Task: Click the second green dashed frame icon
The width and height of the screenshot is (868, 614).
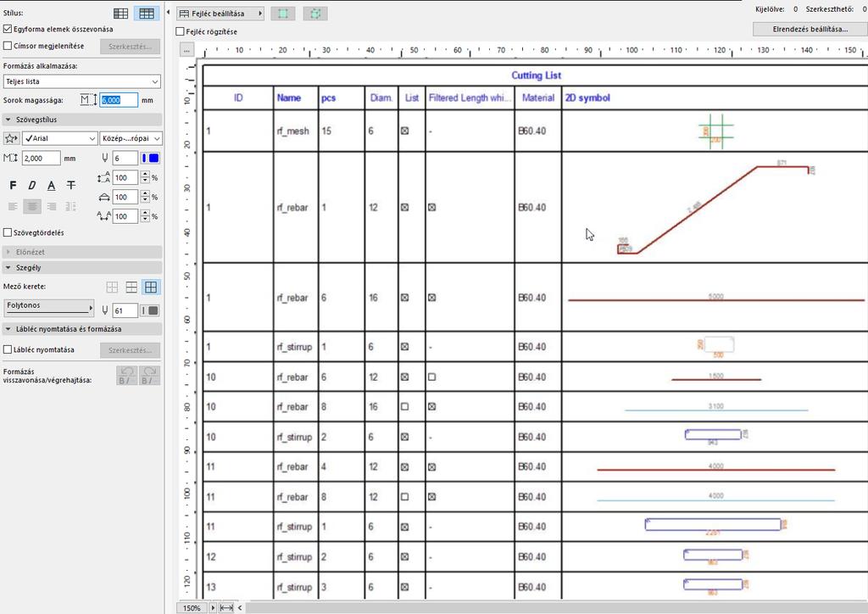Action: tap(315, 14)
